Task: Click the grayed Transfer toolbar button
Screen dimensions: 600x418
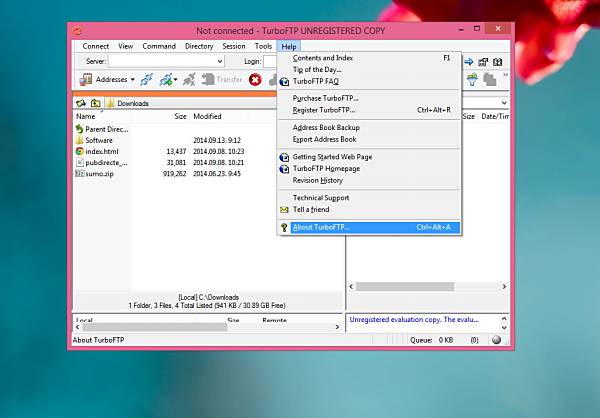Action: tap(222, 79)
